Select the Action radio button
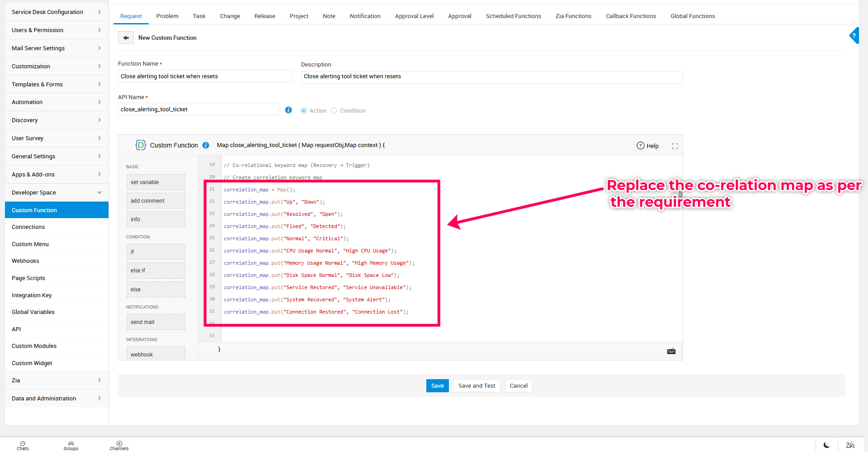This screenshot has width=868, height=452. [x=304, y=111]
